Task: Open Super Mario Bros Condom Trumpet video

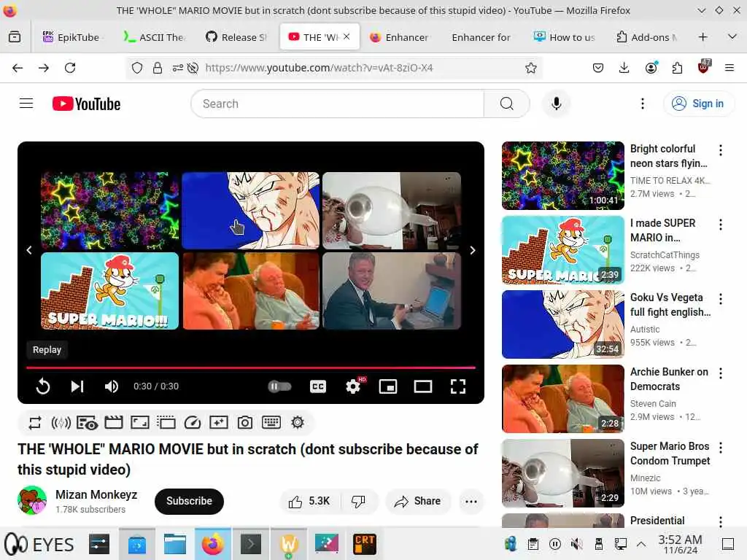Action: (562, 472)
